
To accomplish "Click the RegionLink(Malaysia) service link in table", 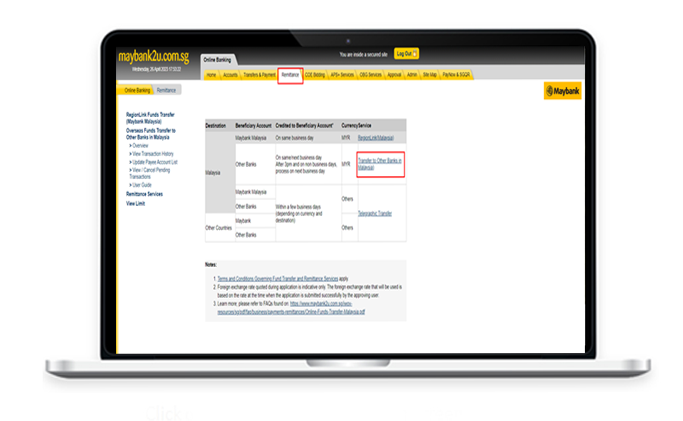I will point(375,138).
